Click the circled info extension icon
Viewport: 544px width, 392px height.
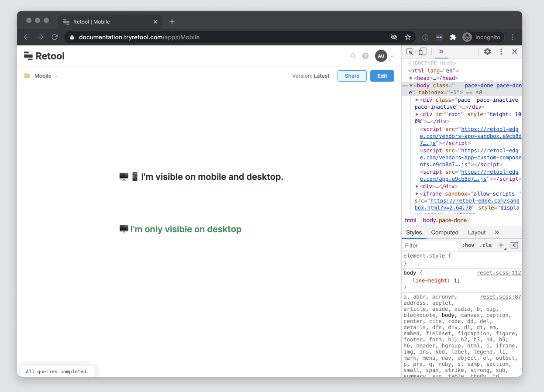click(x=425, y=37)
